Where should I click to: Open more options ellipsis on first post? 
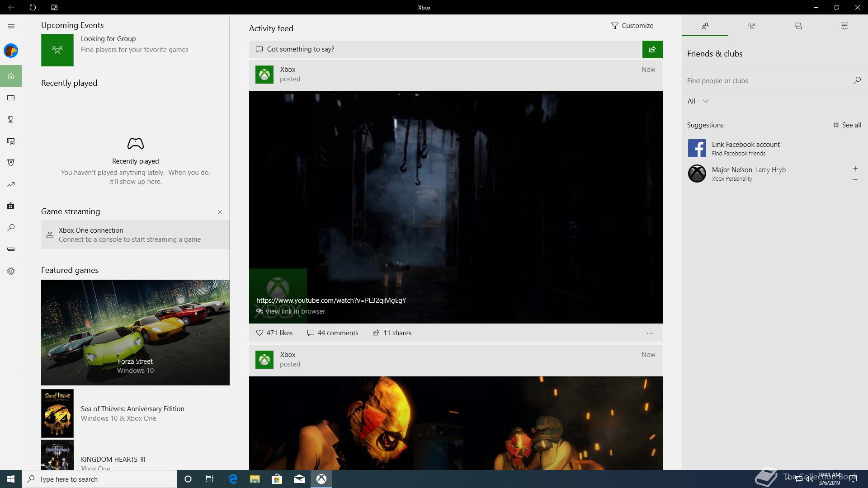coord(650,333)
